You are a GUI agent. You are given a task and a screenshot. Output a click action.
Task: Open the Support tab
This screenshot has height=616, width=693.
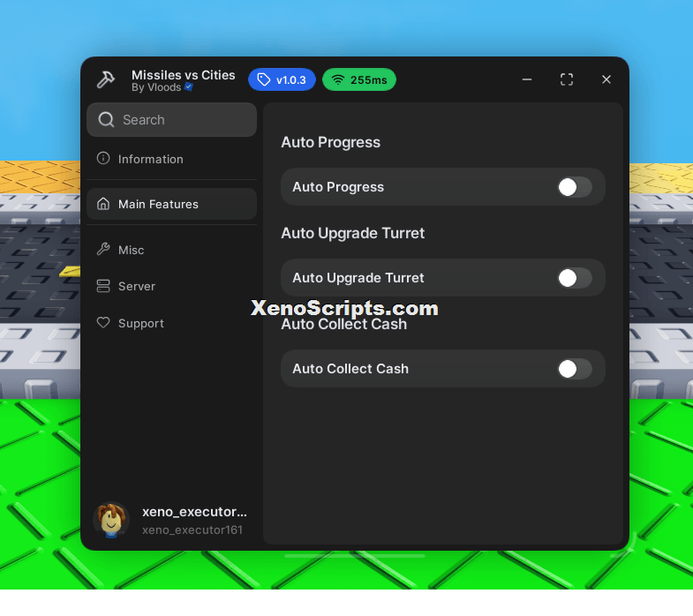[x=171, y=324]
